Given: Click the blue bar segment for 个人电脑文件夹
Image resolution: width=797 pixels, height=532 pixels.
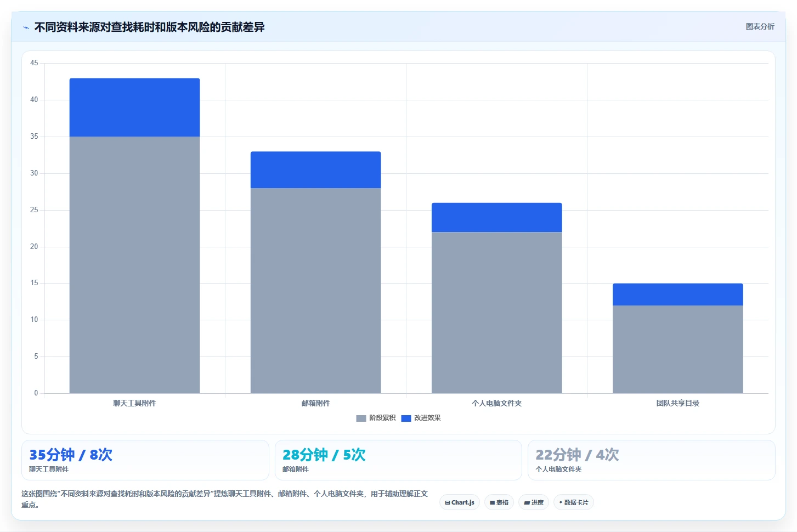Looking at the screenshot, I should (496, 218).
